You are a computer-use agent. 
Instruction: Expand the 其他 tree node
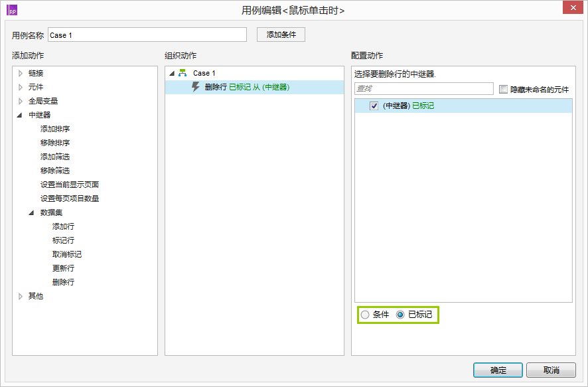[x=21, y=296]
